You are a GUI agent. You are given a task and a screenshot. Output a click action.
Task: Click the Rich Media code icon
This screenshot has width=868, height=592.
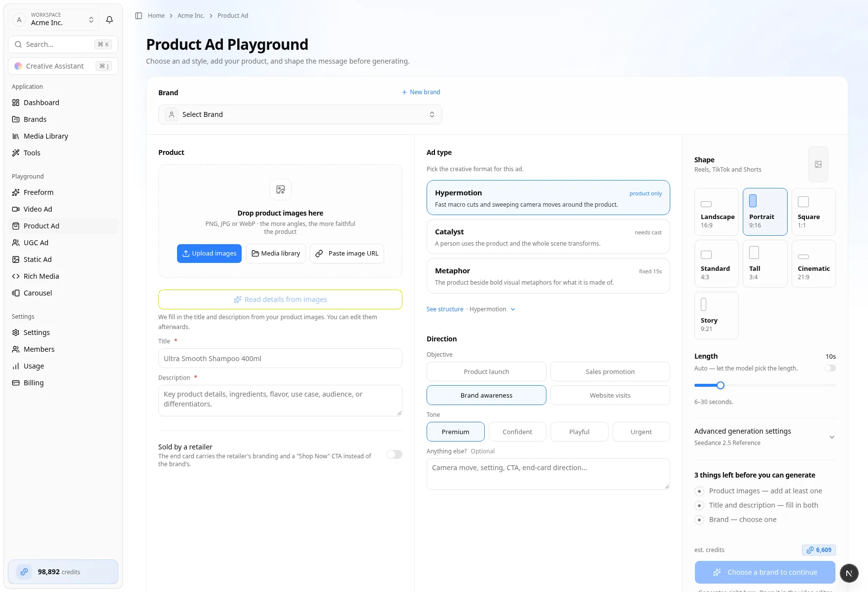coord(16,276)
